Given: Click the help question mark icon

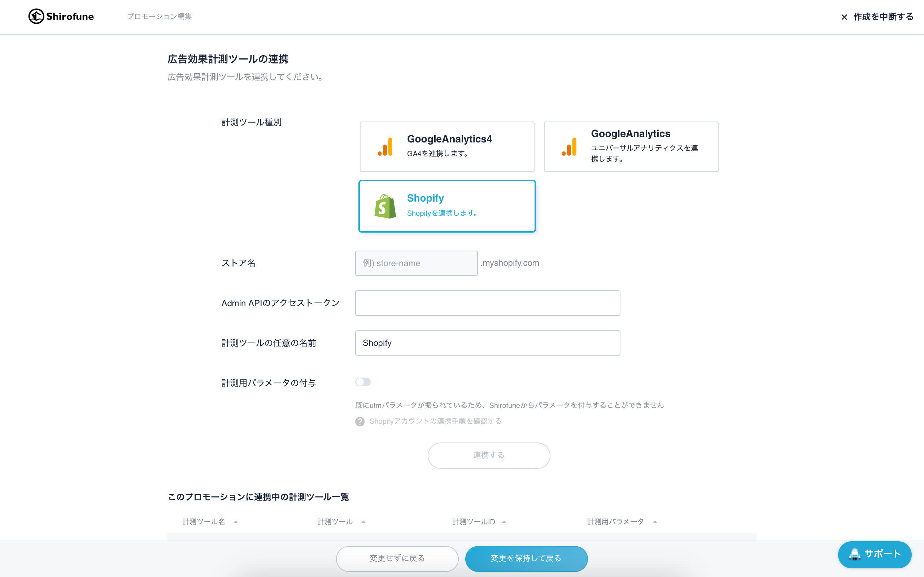Looking at the screenshot, I should 359,421.
